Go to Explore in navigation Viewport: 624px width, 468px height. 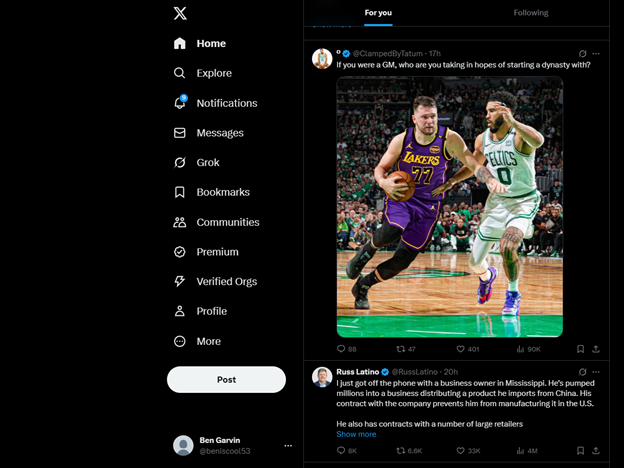[214, 73]
